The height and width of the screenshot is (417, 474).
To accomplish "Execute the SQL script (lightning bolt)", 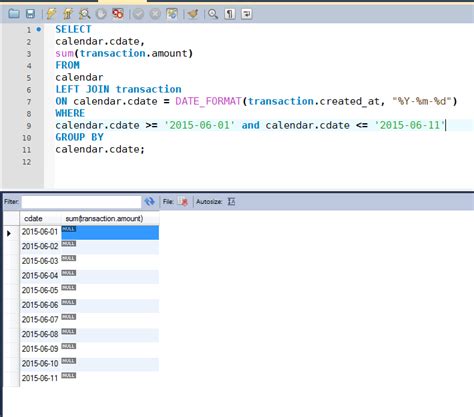I will click(51, 14).
